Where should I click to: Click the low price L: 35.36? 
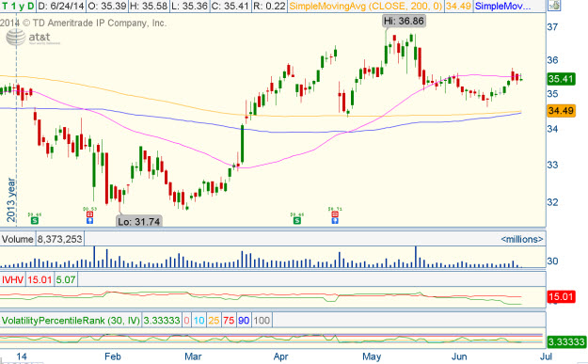(x=189, y=6)
